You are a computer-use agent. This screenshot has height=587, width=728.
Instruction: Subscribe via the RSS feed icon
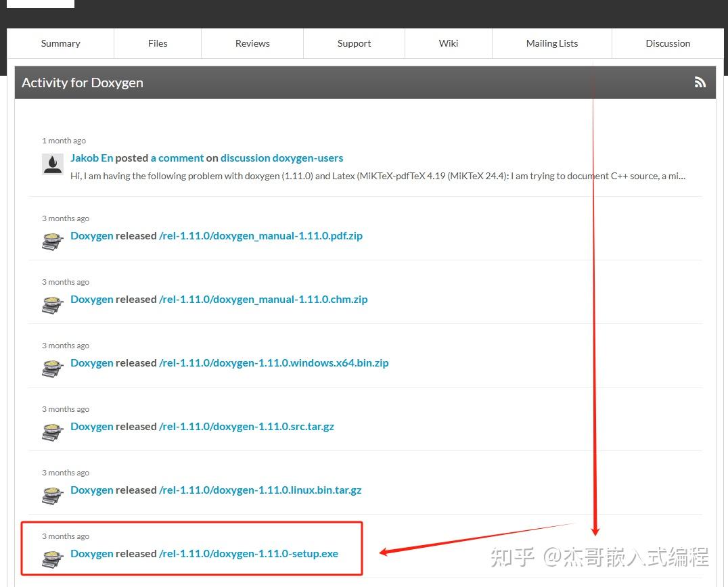pyautogui.click(x=700, y=82)
